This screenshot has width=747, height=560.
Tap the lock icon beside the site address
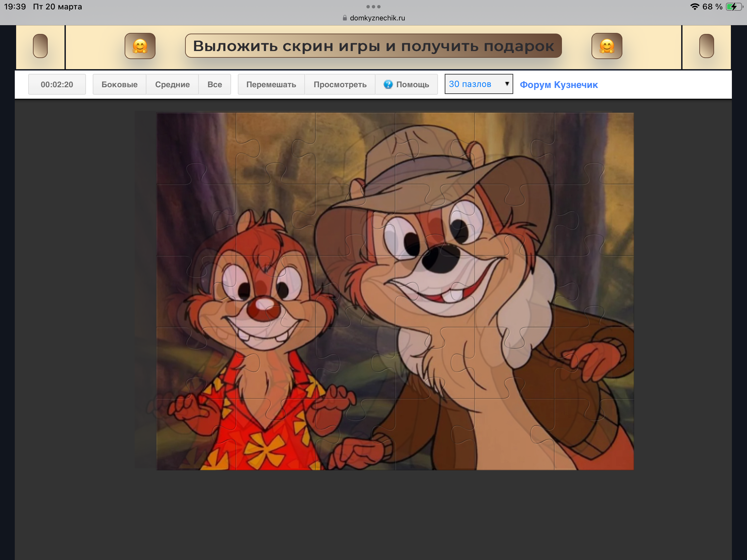click(345, 18)
